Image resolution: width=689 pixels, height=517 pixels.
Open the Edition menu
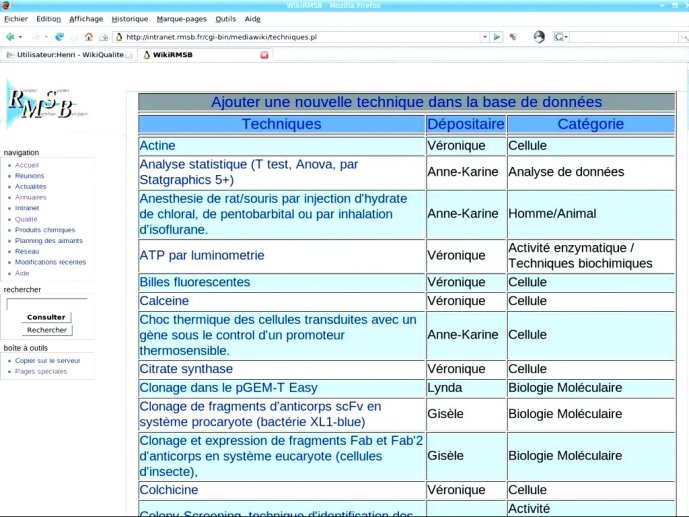49,19
